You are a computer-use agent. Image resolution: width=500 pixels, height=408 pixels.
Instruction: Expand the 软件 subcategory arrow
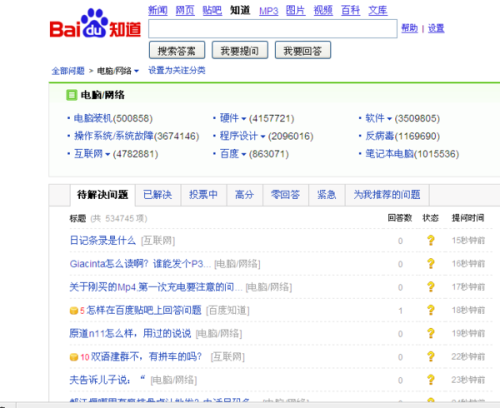(389, 119)
